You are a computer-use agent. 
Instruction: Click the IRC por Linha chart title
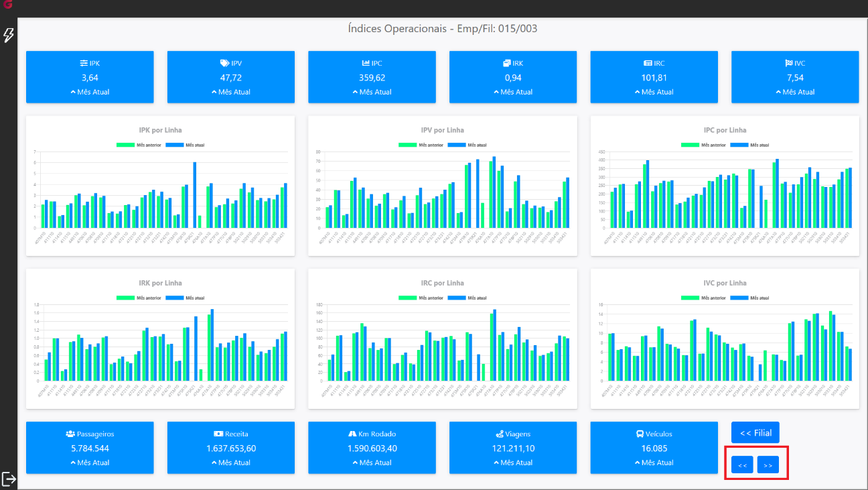coord(442,283)
